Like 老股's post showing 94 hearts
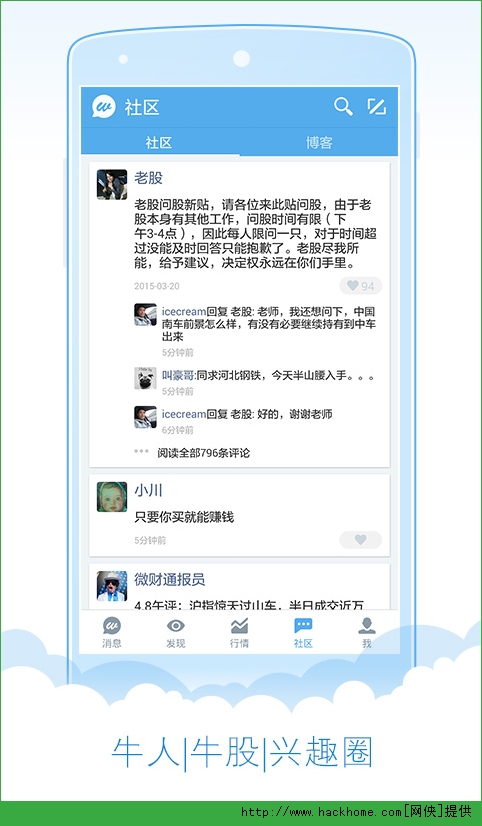Image resolution: width=482 pixels, height=826 pixels. click(x=361, y=286)
